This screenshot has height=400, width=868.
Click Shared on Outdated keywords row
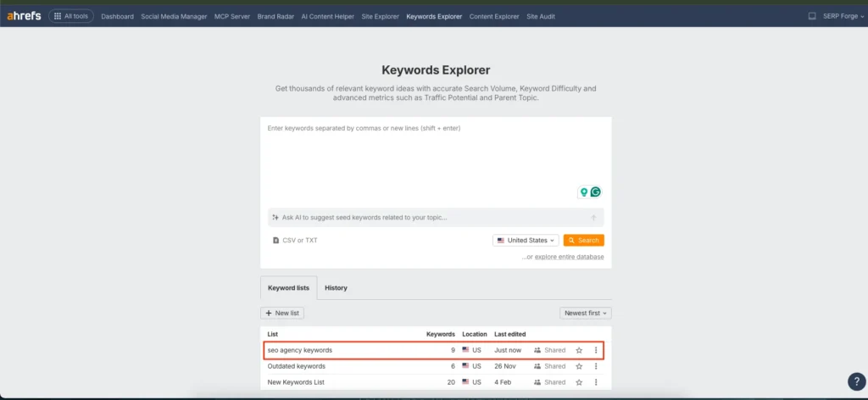click(549, 366)
